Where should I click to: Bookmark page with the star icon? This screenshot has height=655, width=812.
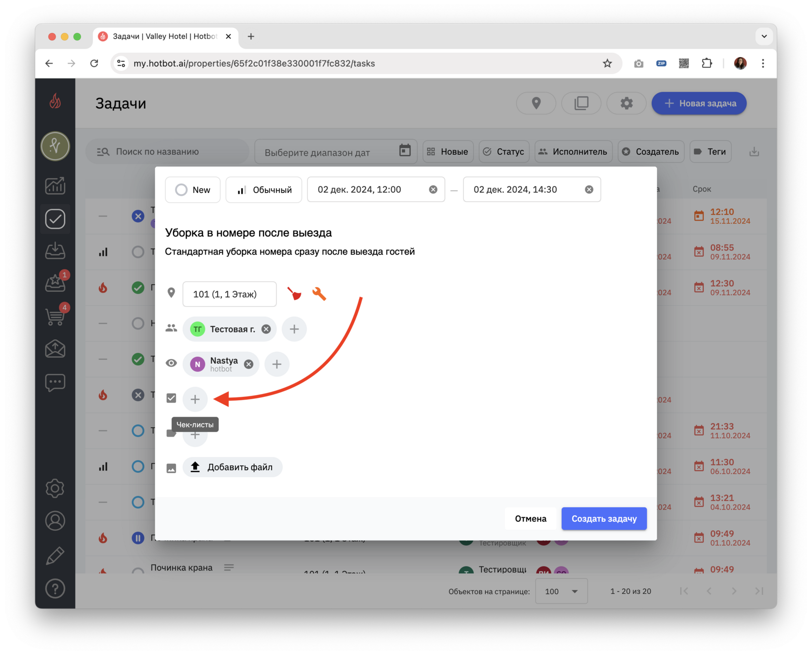[x=607, y=63]
